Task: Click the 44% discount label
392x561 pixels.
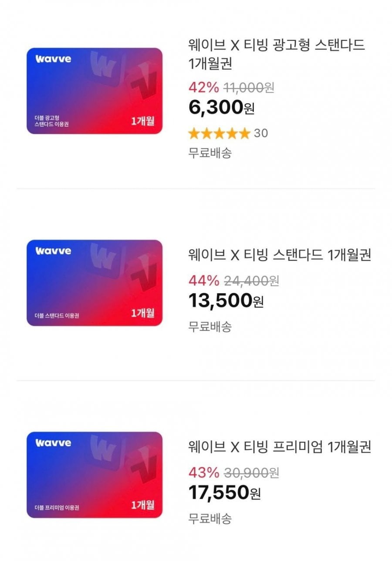Action: [x=203, y=281]
